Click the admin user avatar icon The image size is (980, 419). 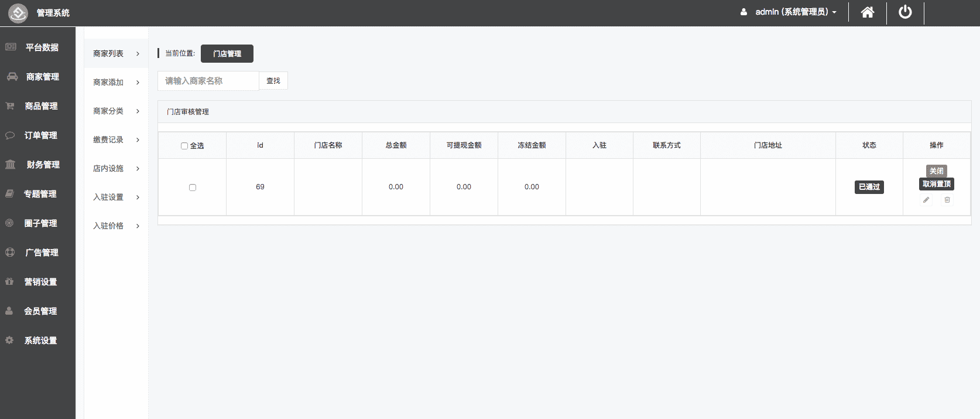pos(743,12)
